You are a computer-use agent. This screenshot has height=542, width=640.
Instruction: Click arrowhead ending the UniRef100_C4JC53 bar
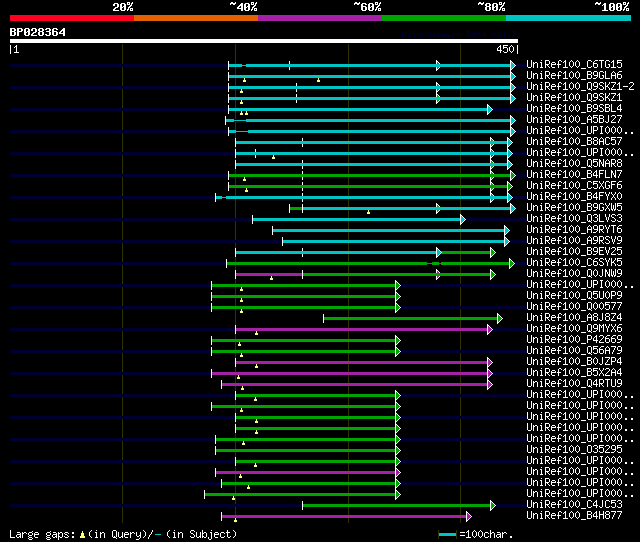(x=493, y=506)
